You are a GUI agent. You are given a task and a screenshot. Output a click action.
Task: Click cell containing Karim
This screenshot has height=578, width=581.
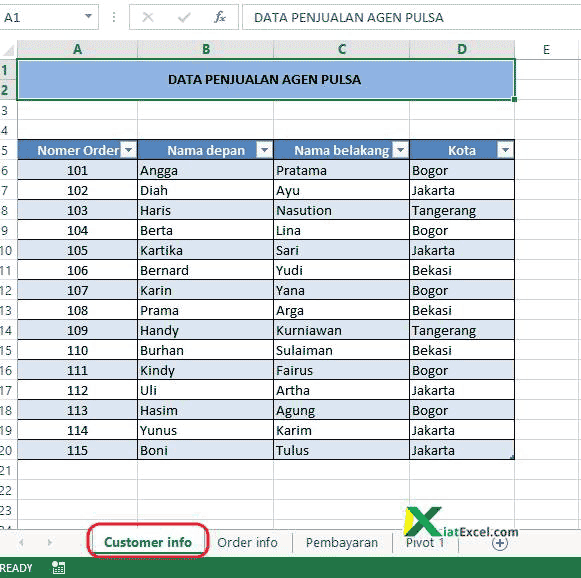[x=342, y=431]
